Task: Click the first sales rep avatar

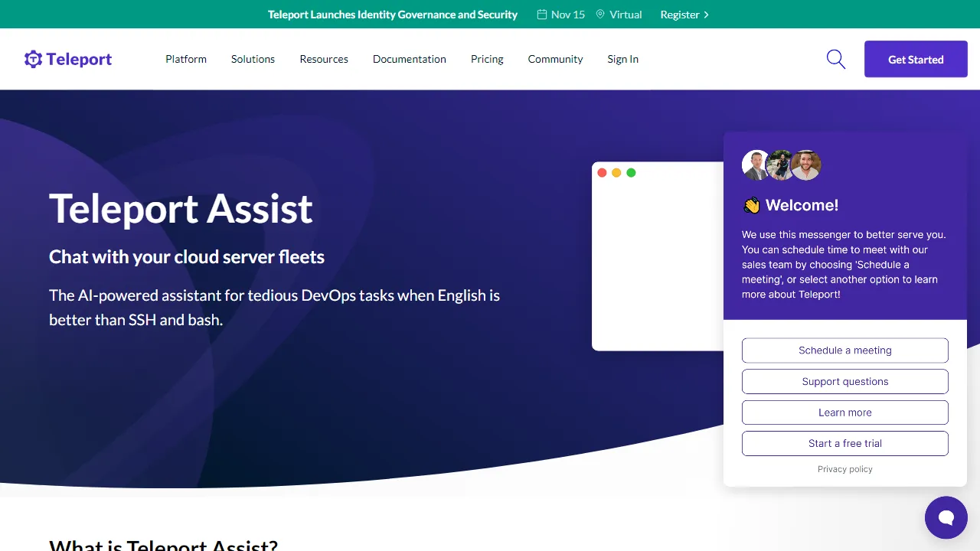Action: tap(756, 165)
